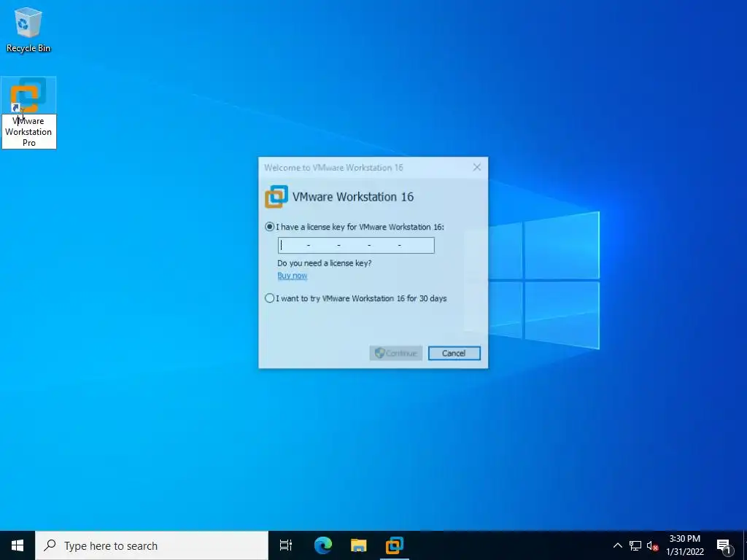Image resolution: width=747 pixels, height=560 pixels.
Task: Open the Recycle Bin desktop icon
Action: click(28, 29)
